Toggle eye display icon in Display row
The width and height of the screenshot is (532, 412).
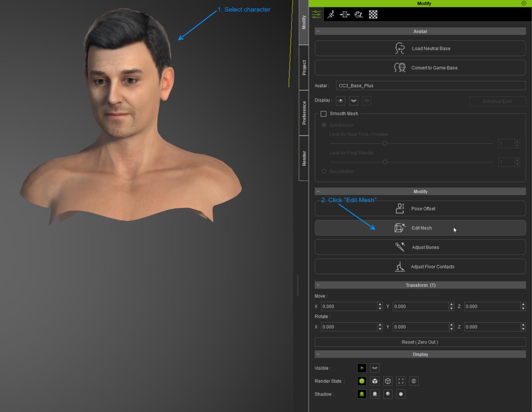point(340,101)
